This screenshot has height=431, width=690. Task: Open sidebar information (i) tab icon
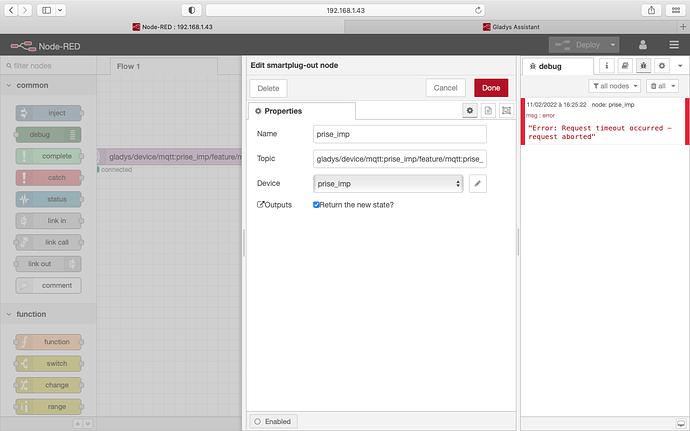tap(607, 66)
